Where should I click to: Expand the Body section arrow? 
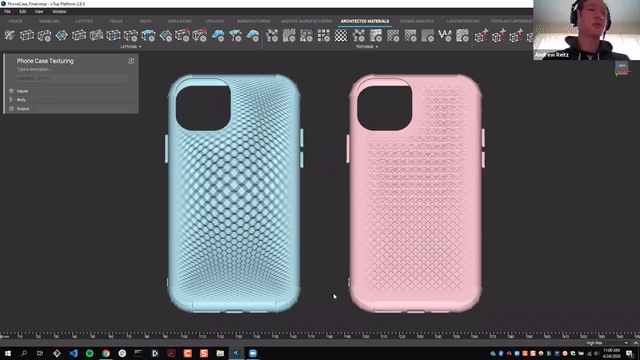[11, 100]
